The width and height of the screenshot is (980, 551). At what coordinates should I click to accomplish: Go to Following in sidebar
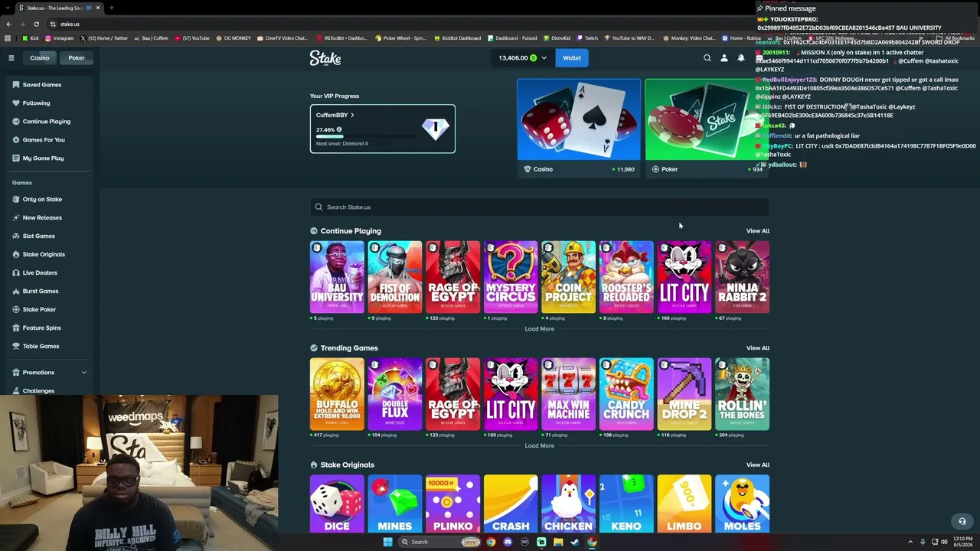tap(50, 103)
